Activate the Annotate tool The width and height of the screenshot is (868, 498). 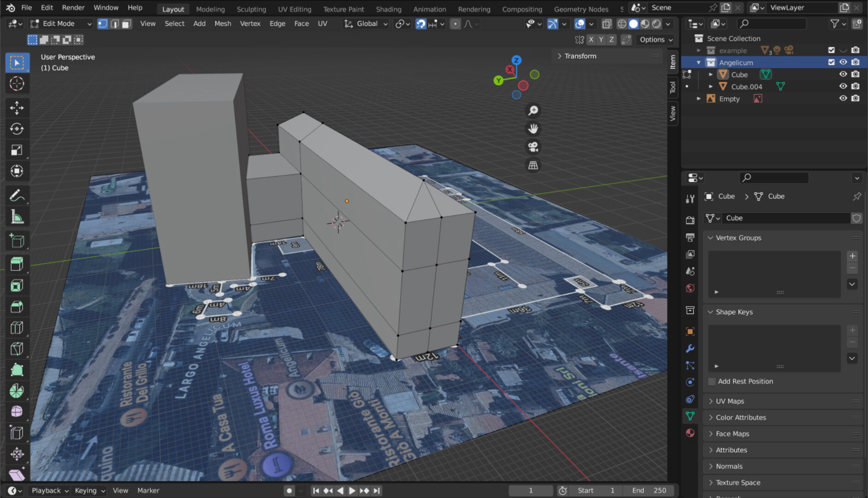[x=17, y=195]
